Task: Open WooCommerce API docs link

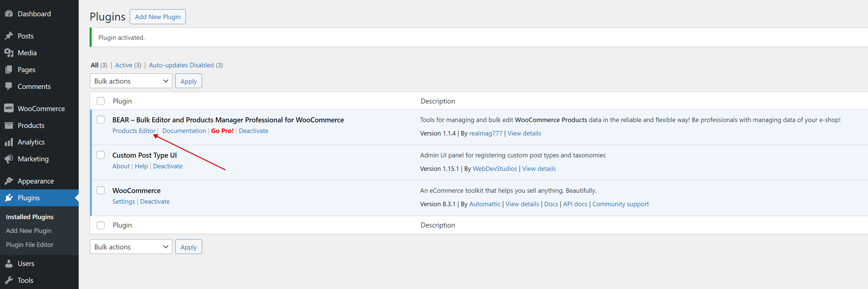Action: tap(575, 204)
